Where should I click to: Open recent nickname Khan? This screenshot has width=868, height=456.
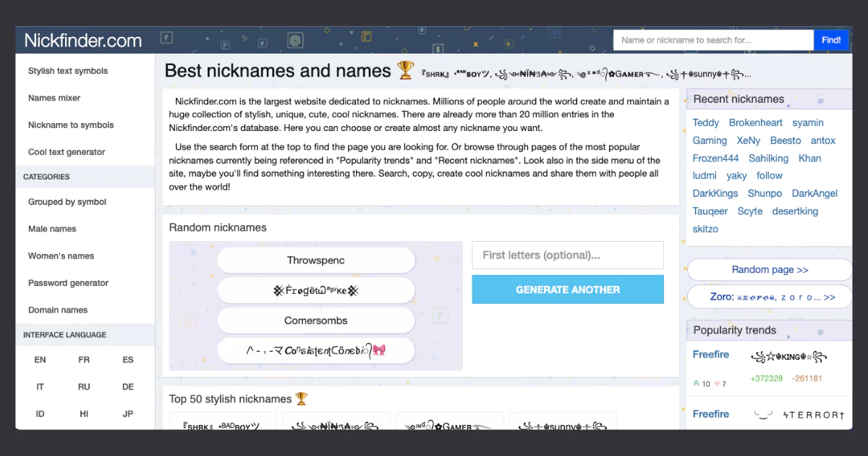[810, 158]
